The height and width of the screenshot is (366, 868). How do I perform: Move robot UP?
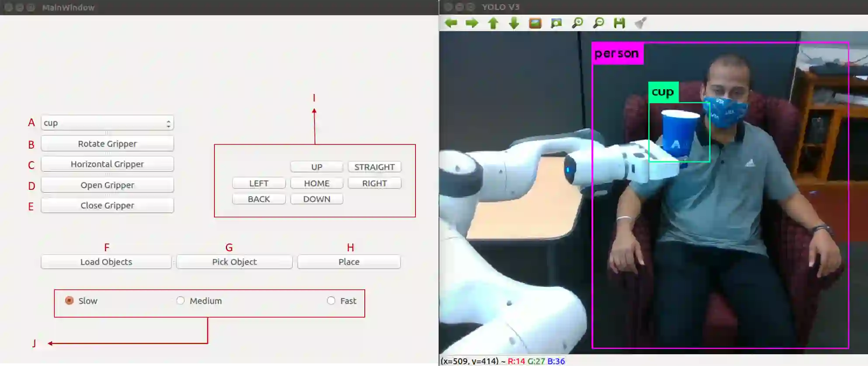click(x=317, y=167)
